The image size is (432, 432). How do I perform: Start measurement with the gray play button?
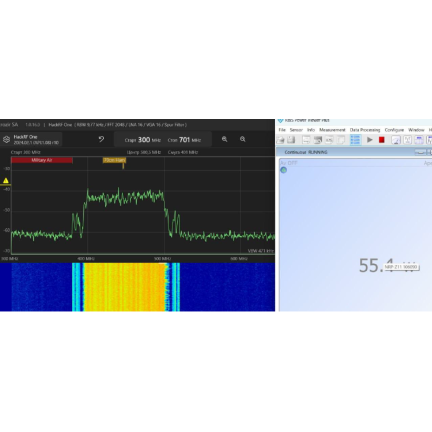pyautogui.click(x=370, y=140)
